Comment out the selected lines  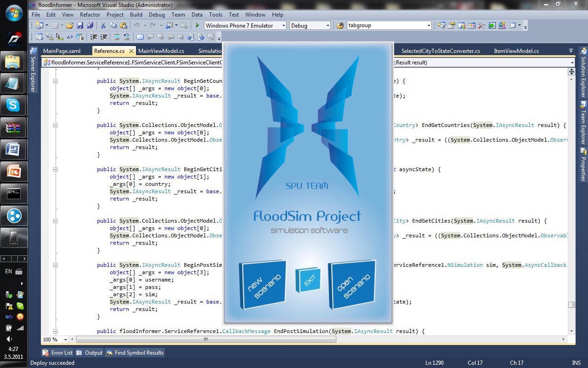pyautogui.click(x=117, y=37)
